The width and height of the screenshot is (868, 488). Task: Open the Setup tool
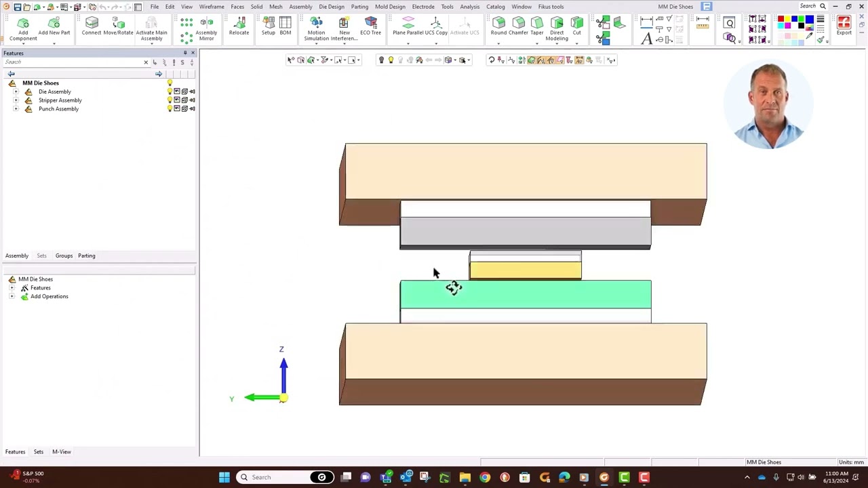click(269, 26)
